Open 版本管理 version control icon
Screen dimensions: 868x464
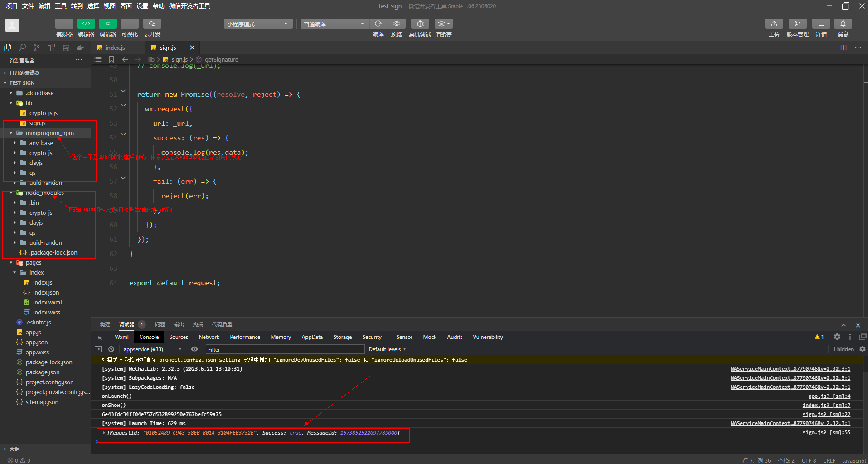pos(798,24)
